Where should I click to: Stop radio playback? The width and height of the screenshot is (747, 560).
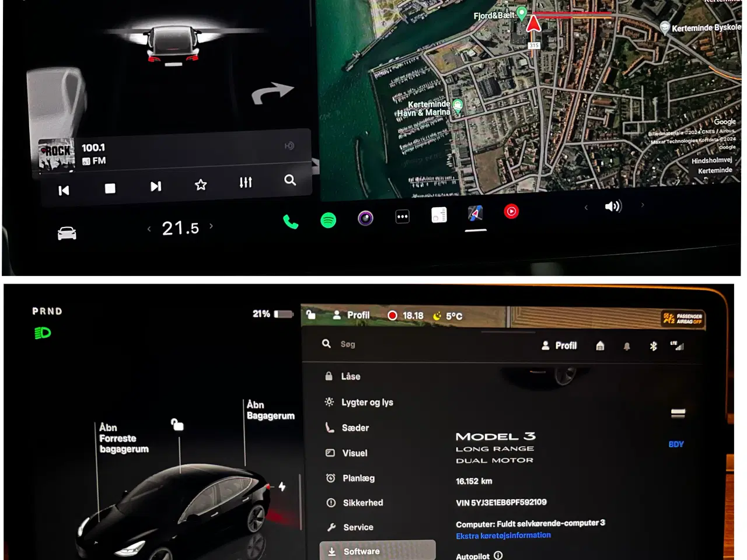[110, 188]
